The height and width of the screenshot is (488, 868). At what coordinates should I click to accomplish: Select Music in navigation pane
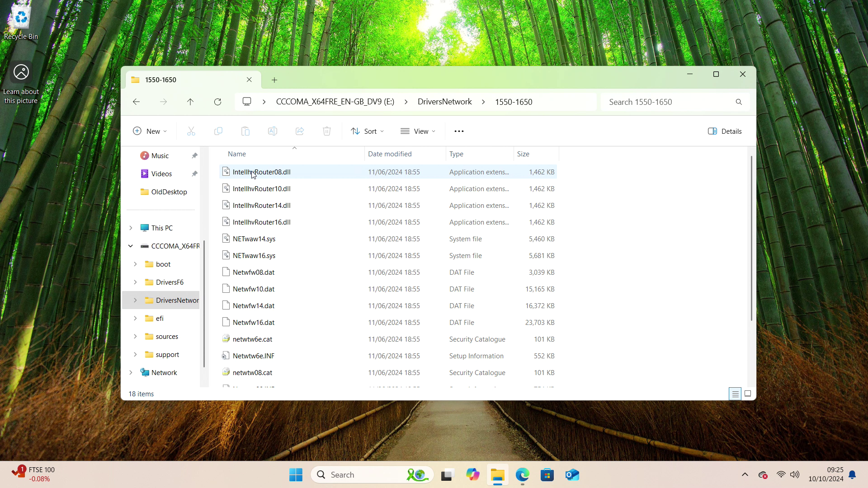[160, 155]
